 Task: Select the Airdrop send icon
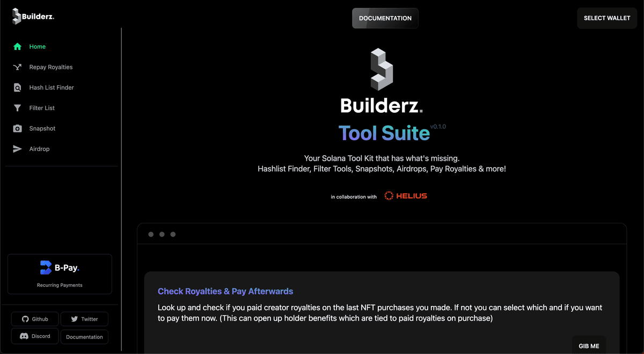click(17, 148)
